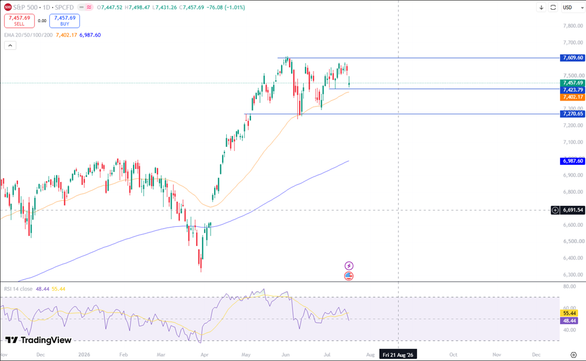This screenshot has width=586, height=361.
Task: Click the purple lightning event icon
Action: (x=349, y=266)
